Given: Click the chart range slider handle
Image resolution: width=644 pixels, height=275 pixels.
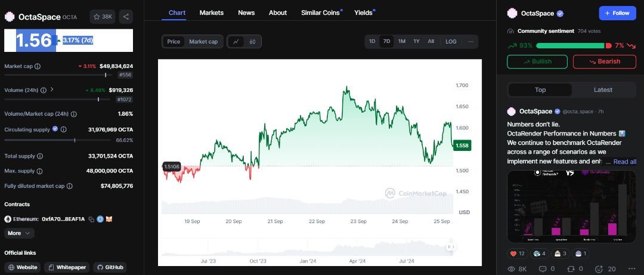Looking at the screenshot, I should pos(450,247).
